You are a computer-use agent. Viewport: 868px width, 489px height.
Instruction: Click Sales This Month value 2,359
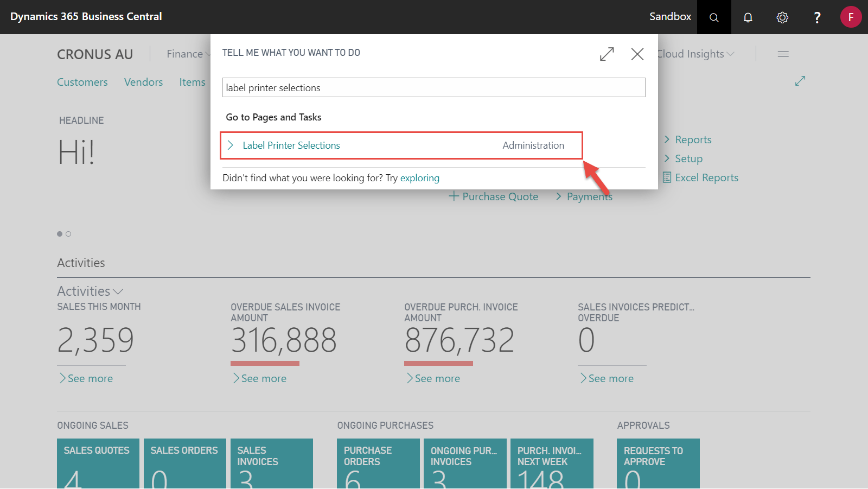pos(95,340)
